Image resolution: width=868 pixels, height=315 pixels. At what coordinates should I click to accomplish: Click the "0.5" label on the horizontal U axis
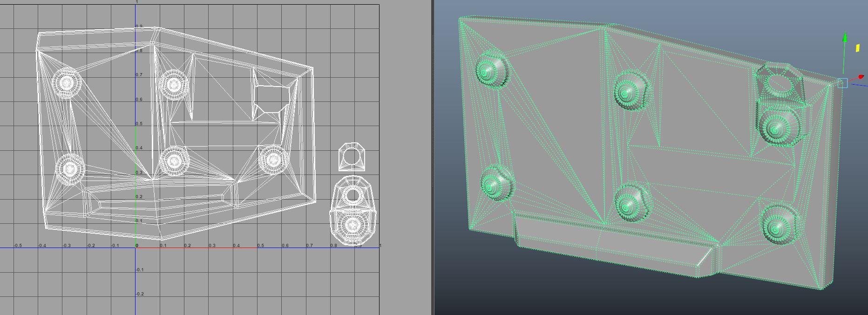pos(260,245)
